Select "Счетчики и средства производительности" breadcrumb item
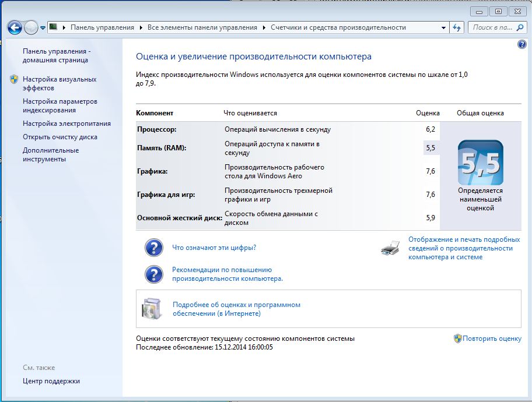The image size is (532, 402). pos(337,27)
